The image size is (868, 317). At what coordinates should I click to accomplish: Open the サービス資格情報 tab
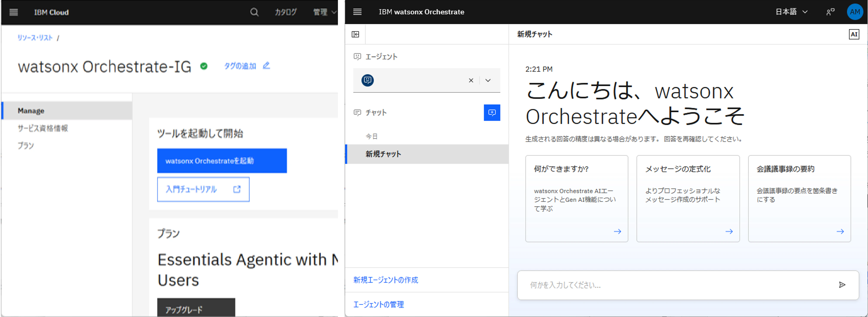coord(43,128)
